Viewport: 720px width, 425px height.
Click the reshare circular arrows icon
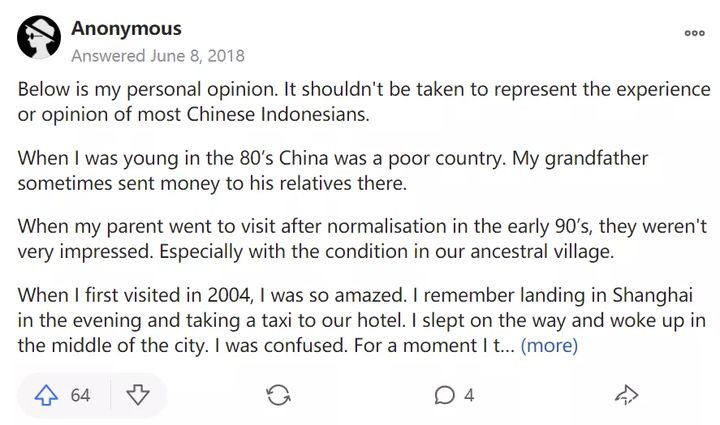click(278, 395)
